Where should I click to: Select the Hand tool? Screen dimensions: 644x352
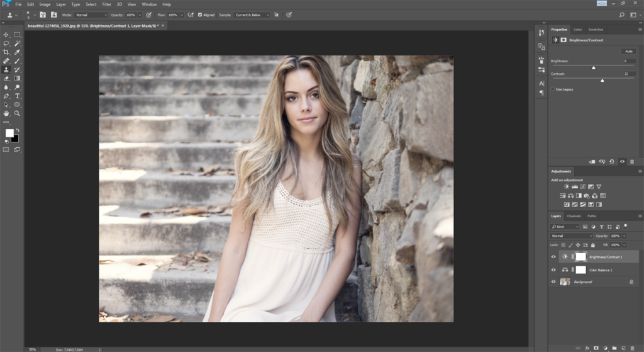[6, 113]
